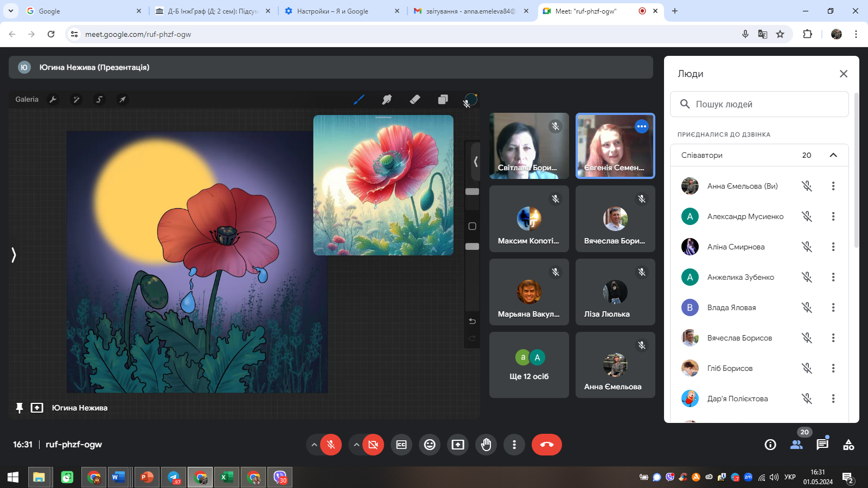Click the arrow transform tool icon
Image resolution: width=868 pixels, height=488 pixels.
point(123,99)
